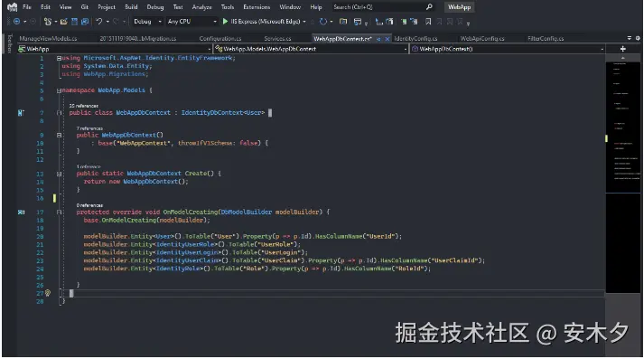This screenshot has height=359, width=644.
Task: Click the tab overflow list arrow icon
Action: pos(630,38)
